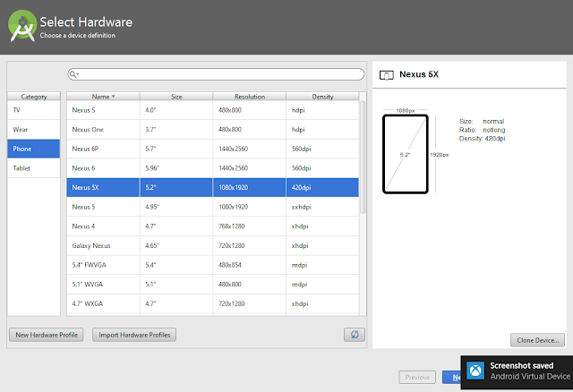Select the Tablet category

[x=34, y=168]
